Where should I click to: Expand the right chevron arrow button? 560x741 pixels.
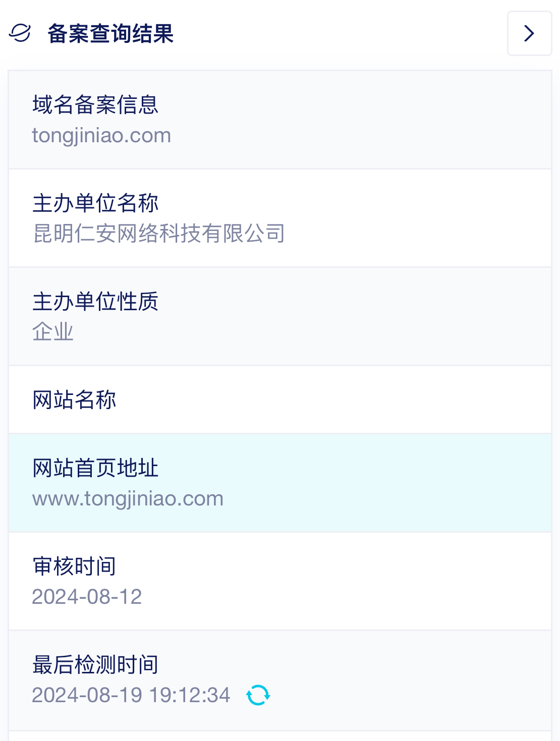(x=529, y=33)
